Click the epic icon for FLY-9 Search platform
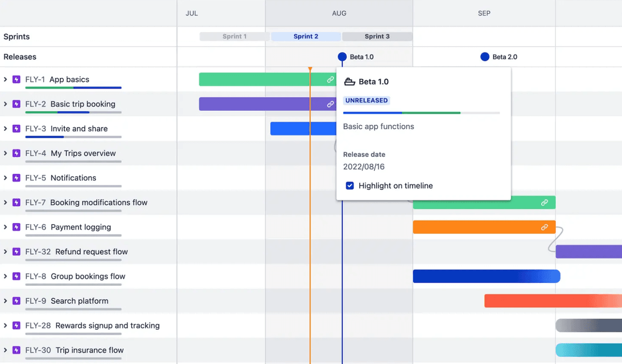This screenshot has height=364, width=622. click(16, 301)
